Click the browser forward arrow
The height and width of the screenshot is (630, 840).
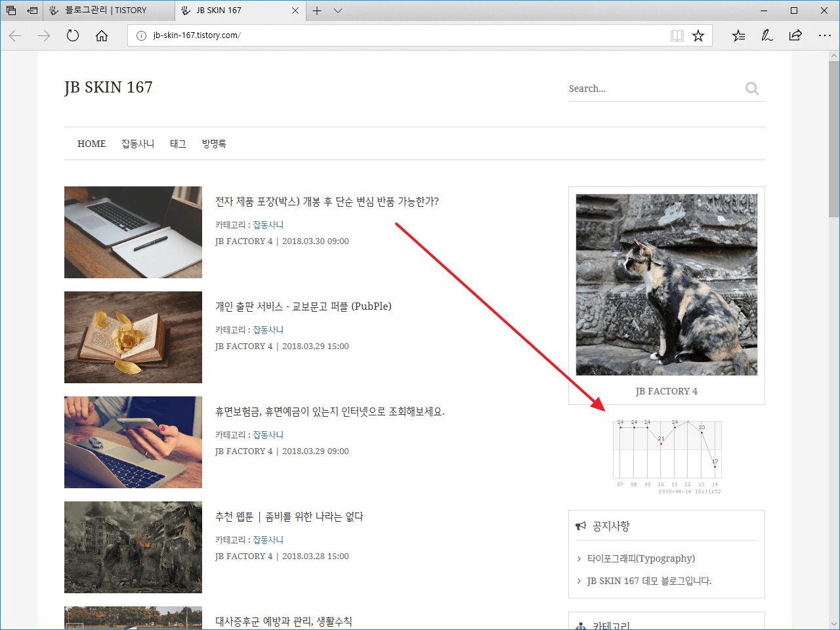click(44, 35)
